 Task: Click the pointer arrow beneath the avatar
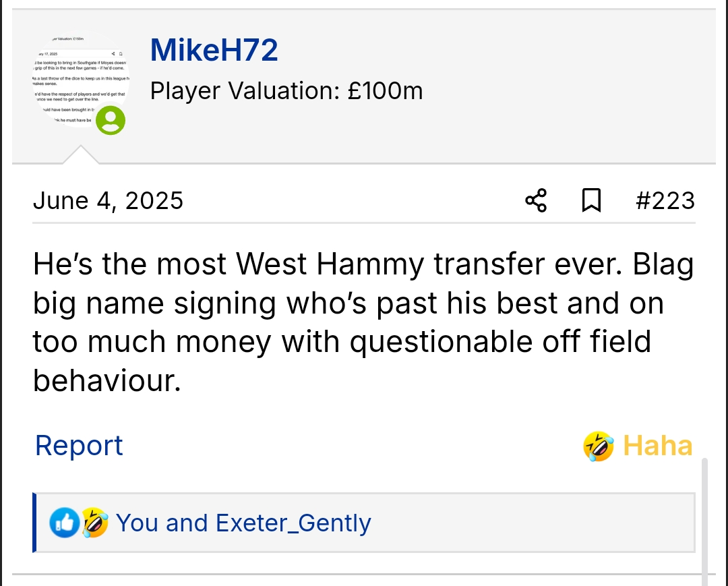(81, 155)
